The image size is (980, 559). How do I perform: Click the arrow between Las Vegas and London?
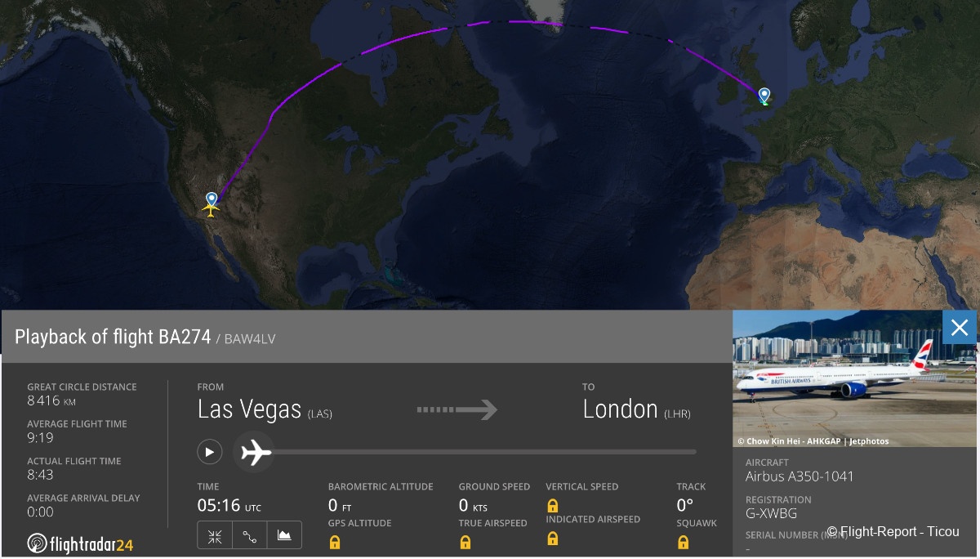457,409
